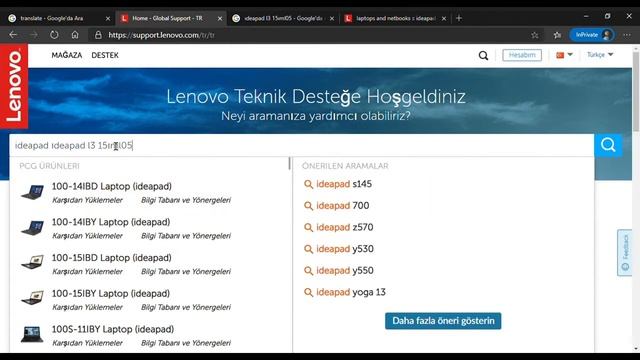Open Karşıdan Yüklemeler for 100-15IBD
This screenshot has height=360, width=640.
coord(87,271)
